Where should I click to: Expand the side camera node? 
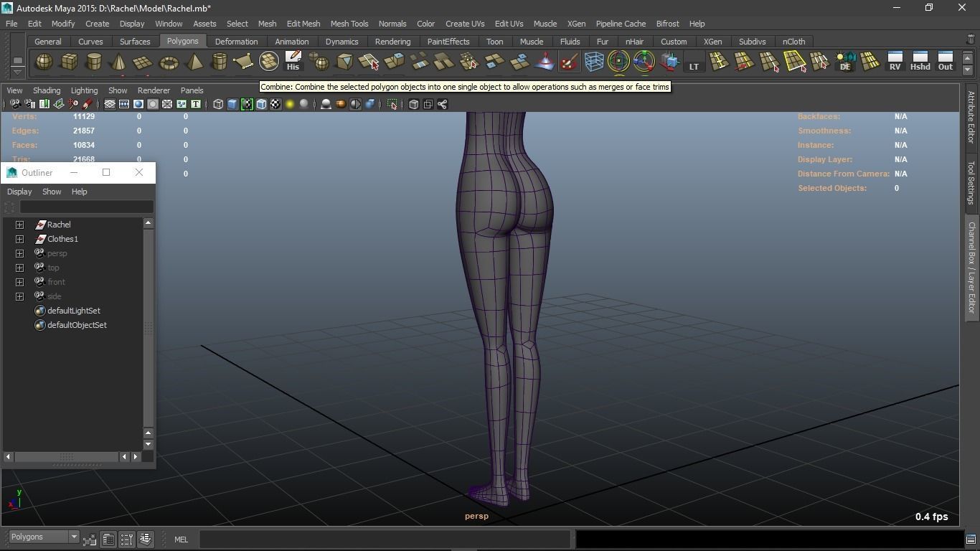(x=20, y=296)
